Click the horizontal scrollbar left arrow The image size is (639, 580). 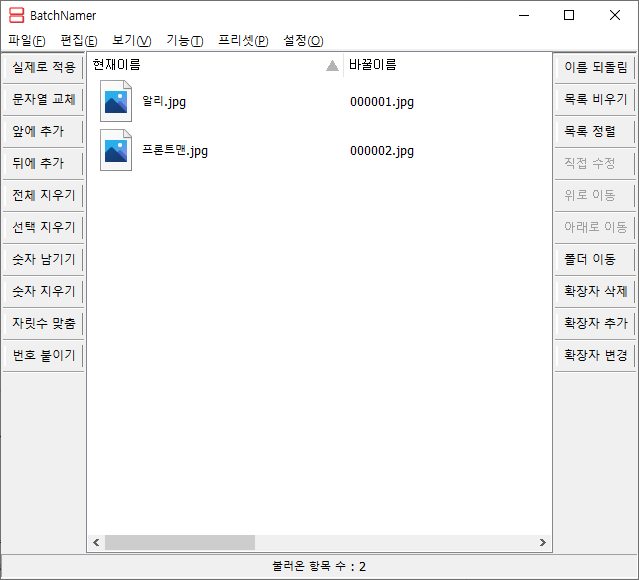coord(96,543)
